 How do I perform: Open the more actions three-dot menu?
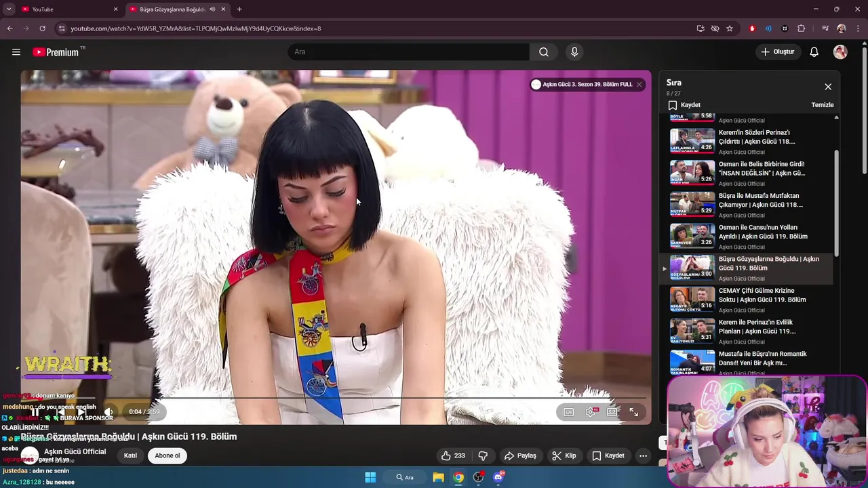click(x=643, y=456)
